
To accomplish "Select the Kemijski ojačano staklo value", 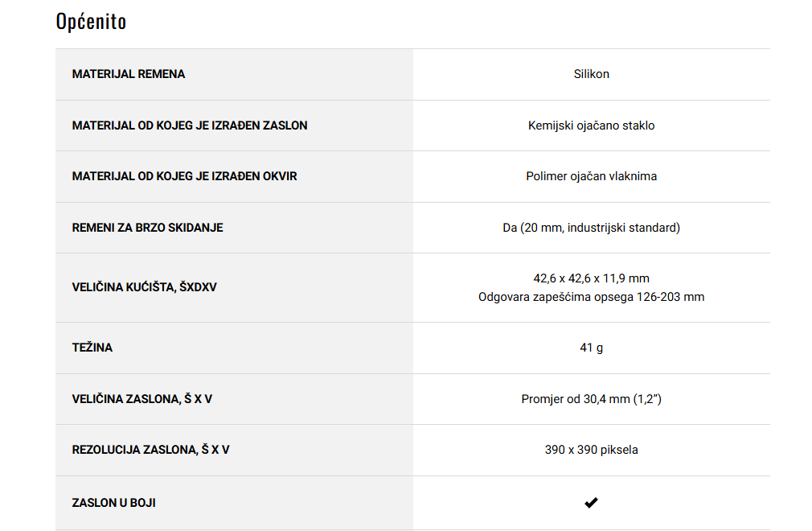I will click(x=592, y=126).
